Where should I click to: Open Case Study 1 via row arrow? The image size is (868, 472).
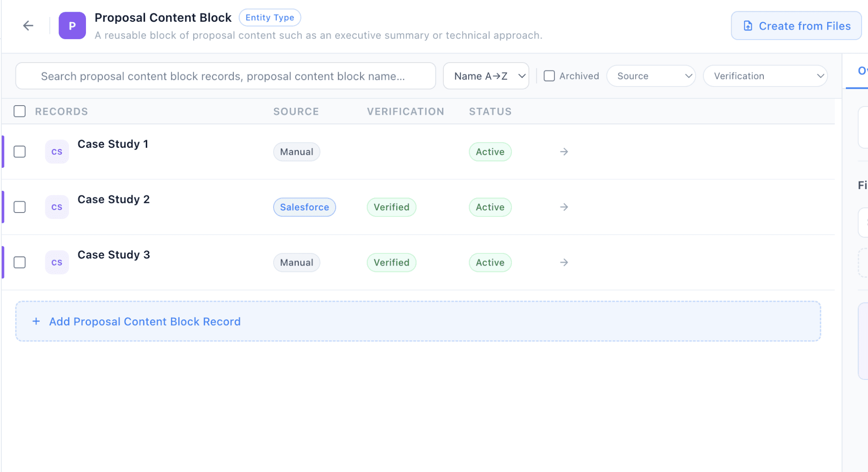coord(564,152)
